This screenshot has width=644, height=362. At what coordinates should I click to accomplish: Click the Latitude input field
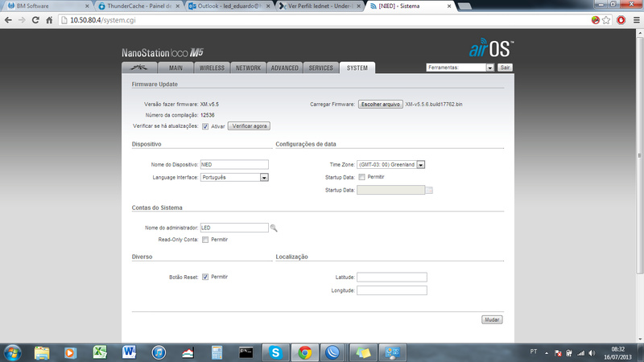pos(392,278)
